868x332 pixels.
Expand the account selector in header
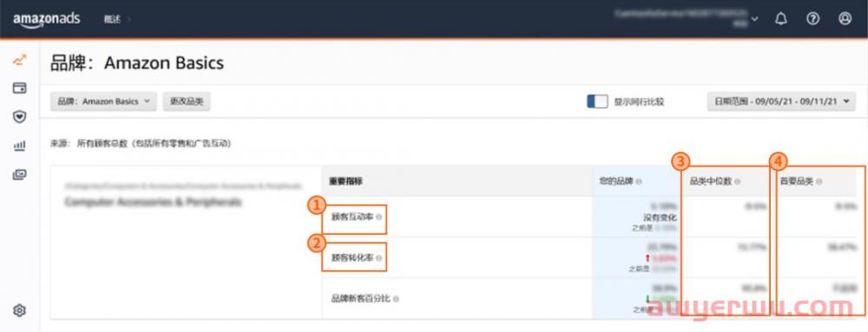(x=754, y=19)
